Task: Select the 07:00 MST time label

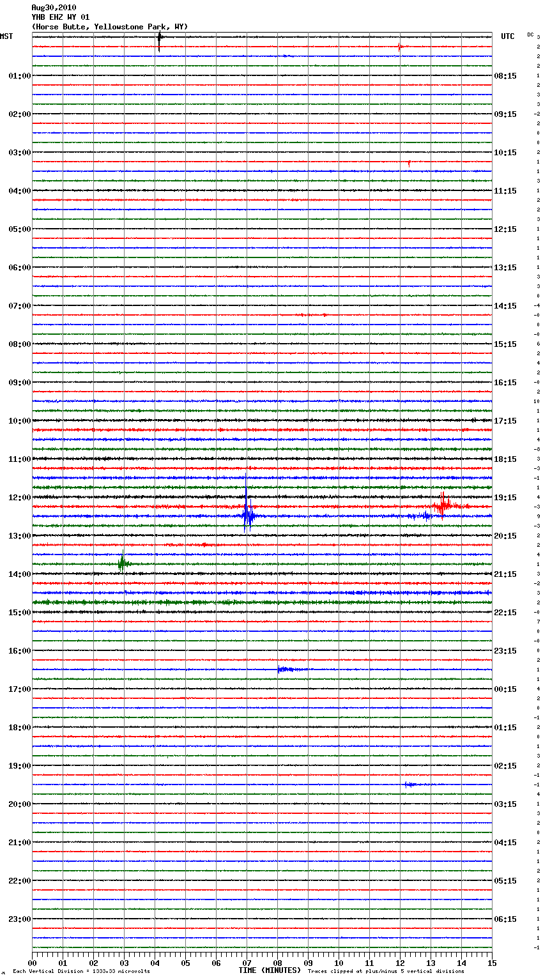Action: coord(20,306)
